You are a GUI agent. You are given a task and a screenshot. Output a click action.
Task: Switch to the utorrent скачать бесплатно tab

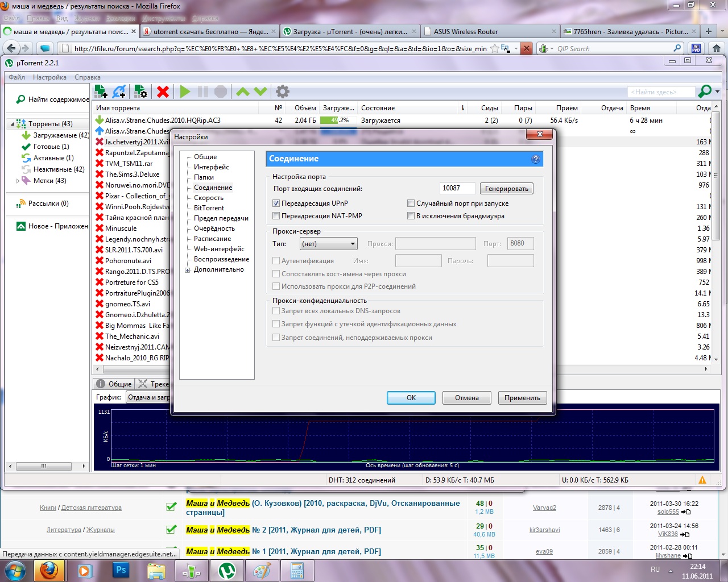[x=209, y=32]
